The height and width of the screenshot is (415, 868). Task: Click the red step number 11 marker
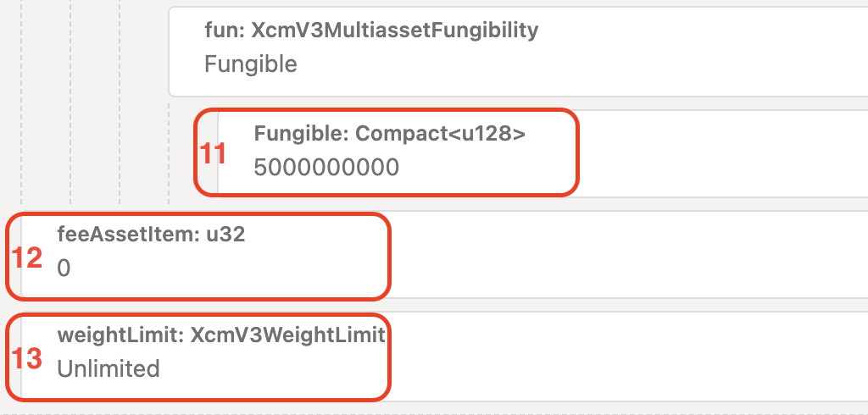click(213, 153)
